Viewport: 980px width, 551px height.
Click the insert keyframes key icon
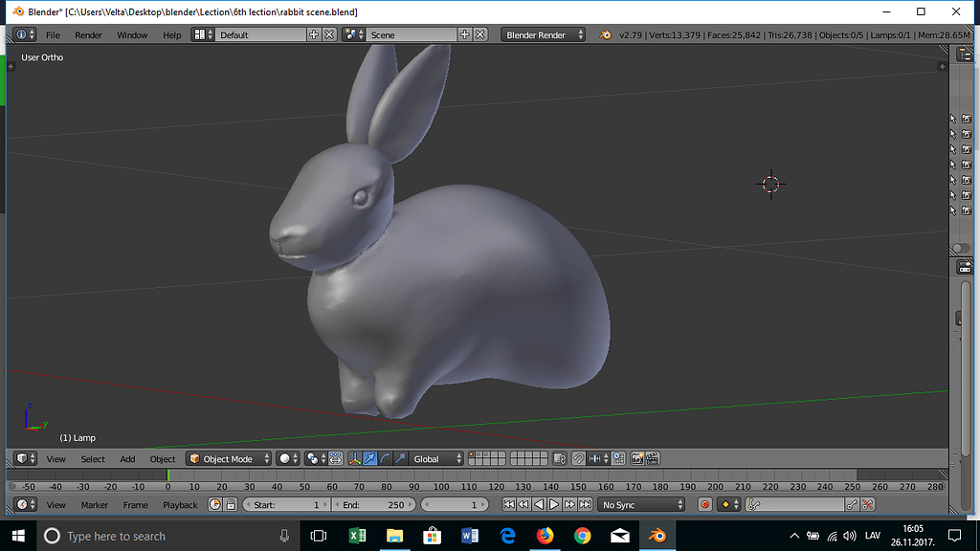(852, 504)
